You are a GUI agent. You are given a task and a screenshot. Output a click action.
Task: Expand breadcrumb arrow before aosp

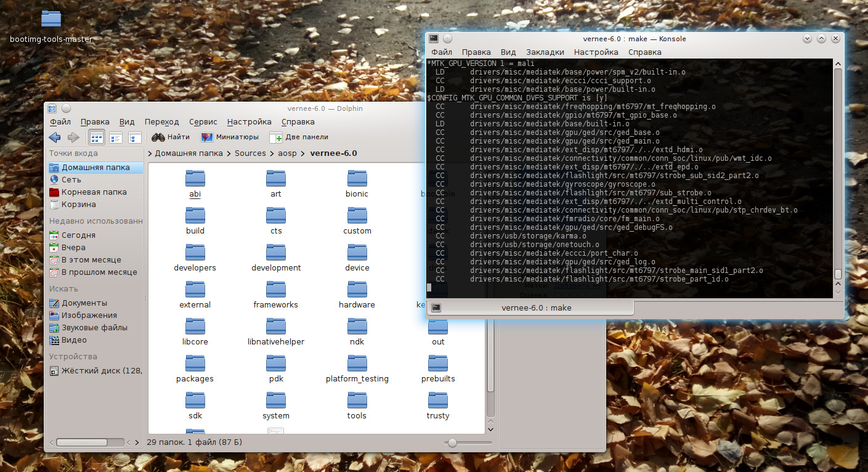click(x=272, y=153)
